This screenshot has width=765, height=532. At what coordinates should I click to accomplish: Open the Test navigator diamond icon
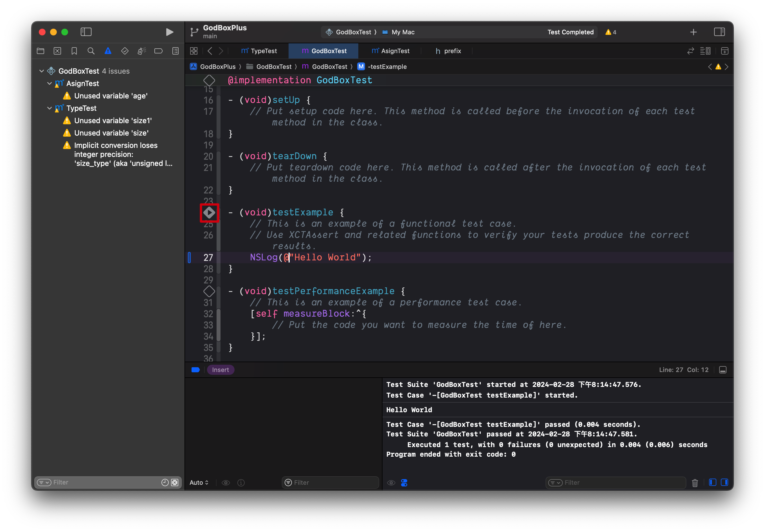click(x=125, y=51)
